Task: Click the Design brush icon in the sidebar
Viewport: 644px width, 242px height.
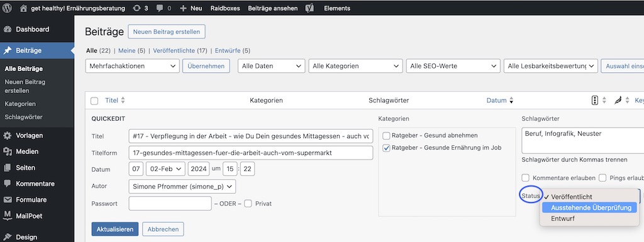Action: [8, 237]
